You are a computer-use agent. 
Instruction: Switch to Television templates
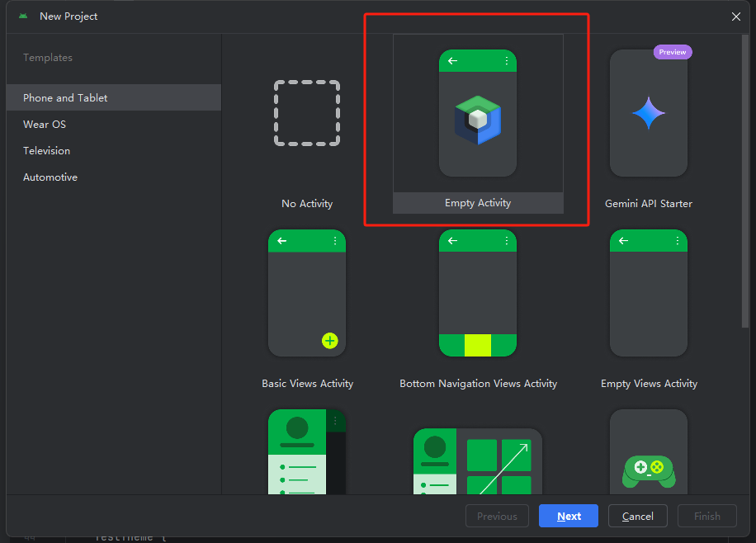click(114, 151)
